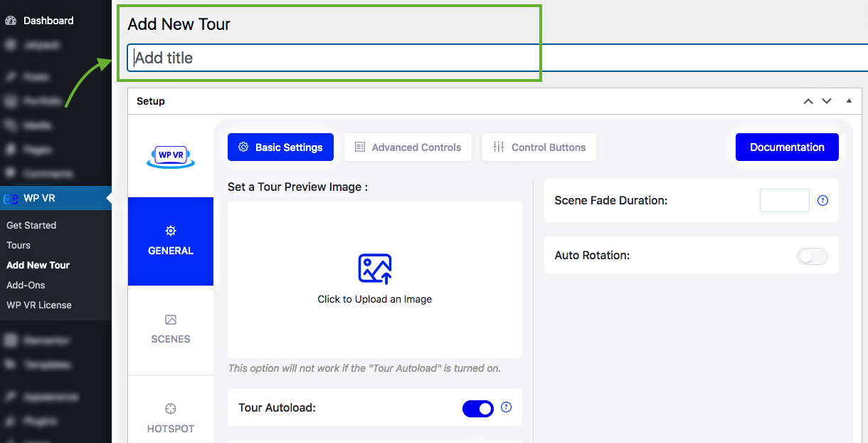Screen dimensions: 868x443
Task: Click the gear icon above GENERAL
Action: pos(171,231)
